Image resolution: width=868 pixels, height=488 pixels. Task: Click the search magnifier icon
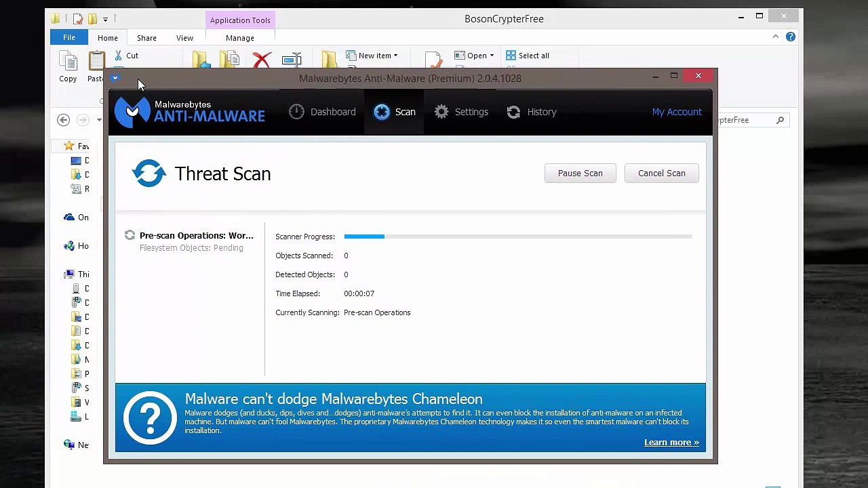781,120
